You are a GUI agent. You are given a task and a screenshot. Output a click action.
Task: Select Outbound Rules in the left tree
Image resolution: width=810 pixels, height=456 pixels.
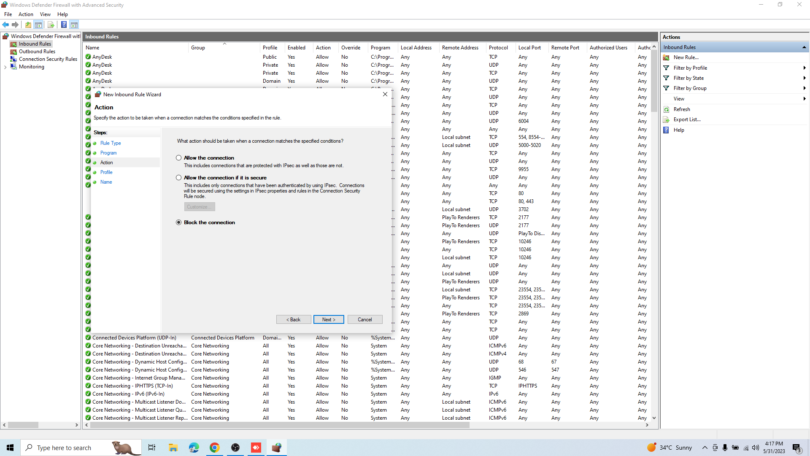[x=36, y=52]
